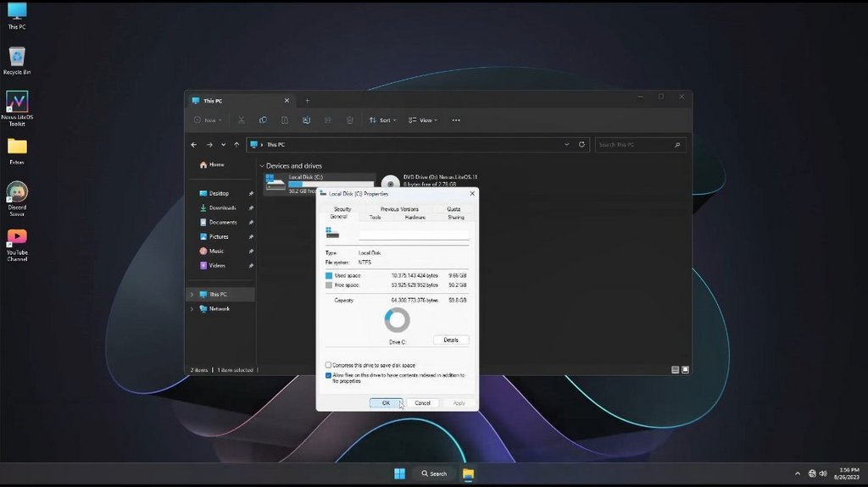The image size is (868, 487).
Task: Click OK in Properties dialog
Action: point(386,403)
